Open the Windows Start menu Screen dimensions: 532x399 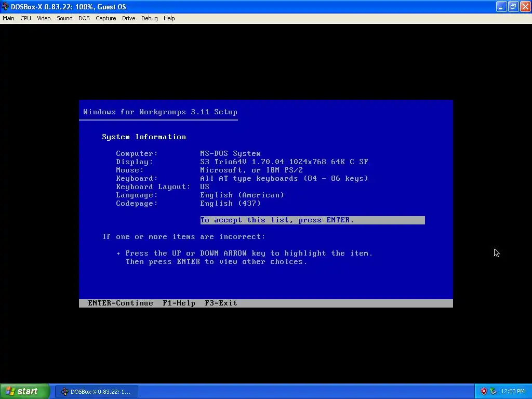click(25, 391)
